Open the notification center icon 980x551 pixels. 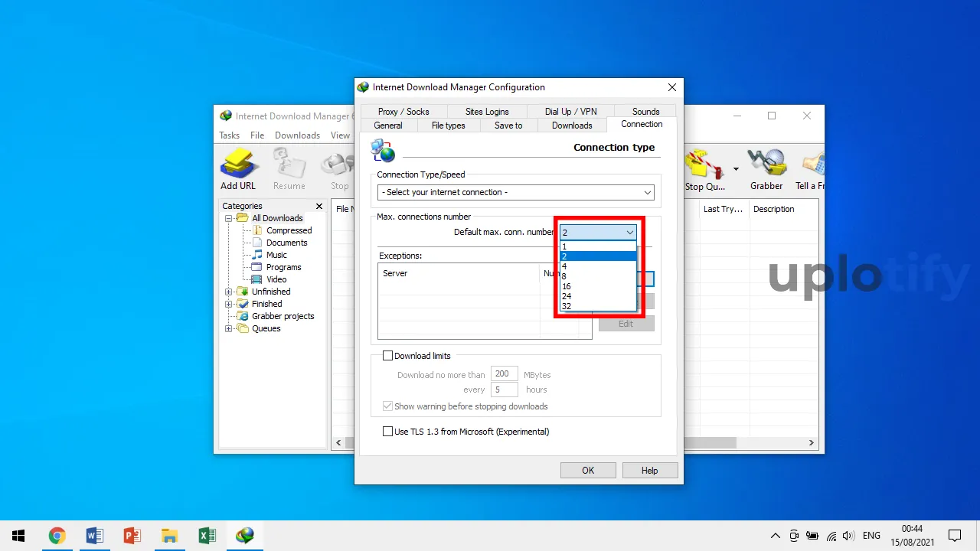tap(955, 536)
